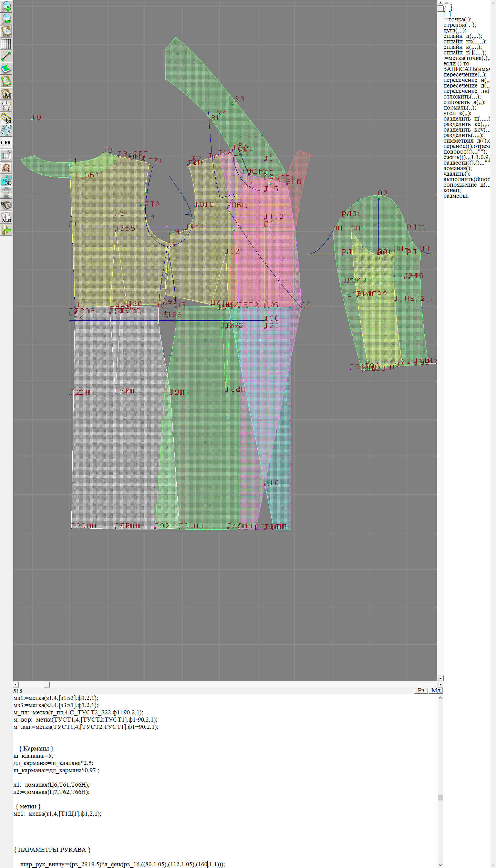Click the green arrow exit icon
The height and width of the screenshot is (868, 496).
pos(6,230)
